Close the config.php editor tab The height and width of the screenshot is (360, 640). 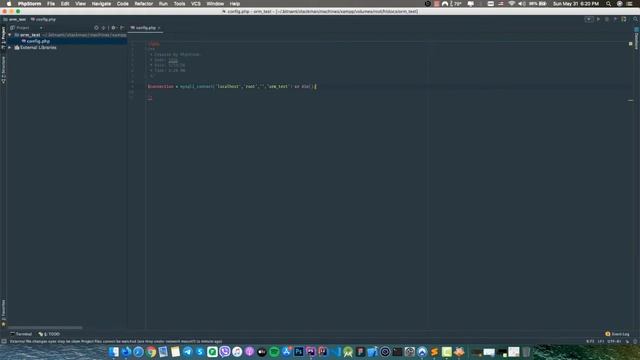pyautogui.click(x=159, y=28)
